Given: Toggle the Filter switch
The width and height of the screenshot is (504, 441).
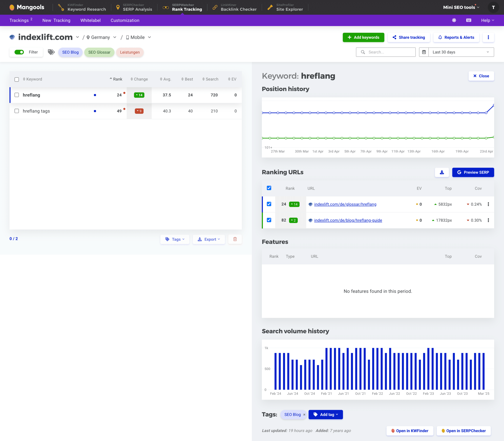Looking at the screenshot, I should point(19,52).
